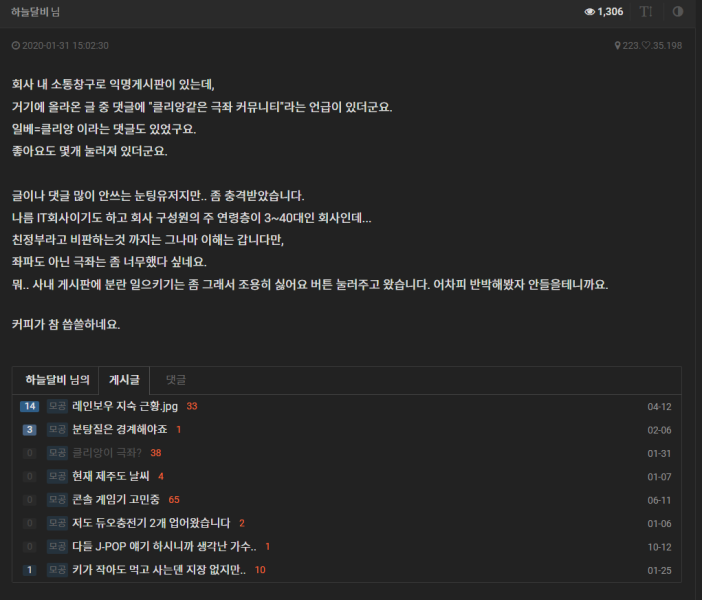Click date 10-12 in the post list
The height and width of the screenshot is (600, 702).
[x=659, y=547]
